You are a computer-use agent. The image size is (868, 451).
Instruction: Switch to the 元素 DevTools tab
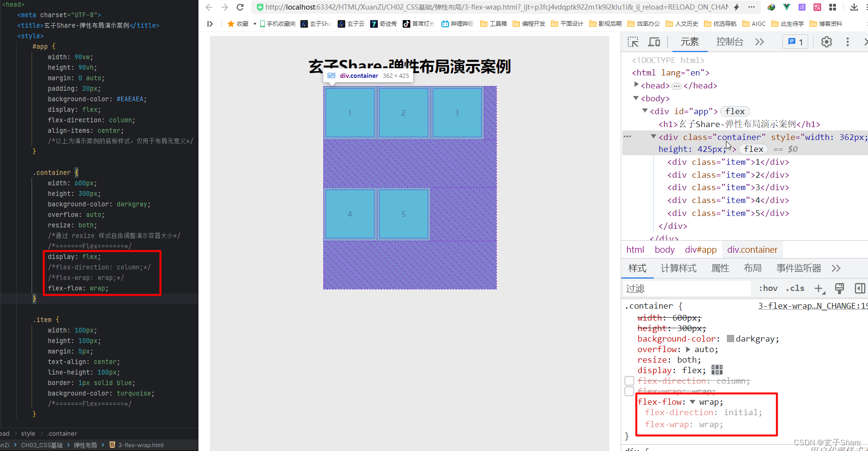(690, 42)
